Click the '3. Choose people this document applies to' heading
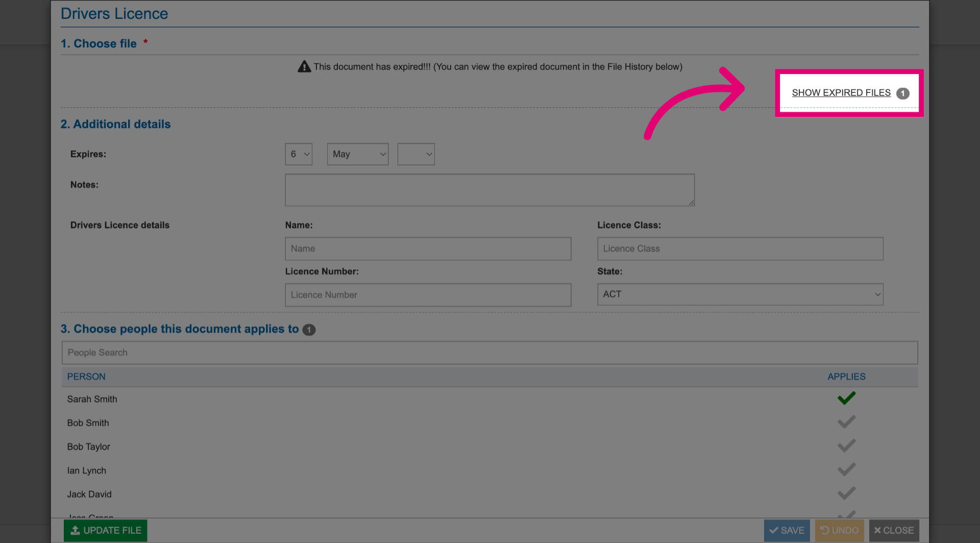This screenshot has height=543, width=980. (x=180, y=329)
